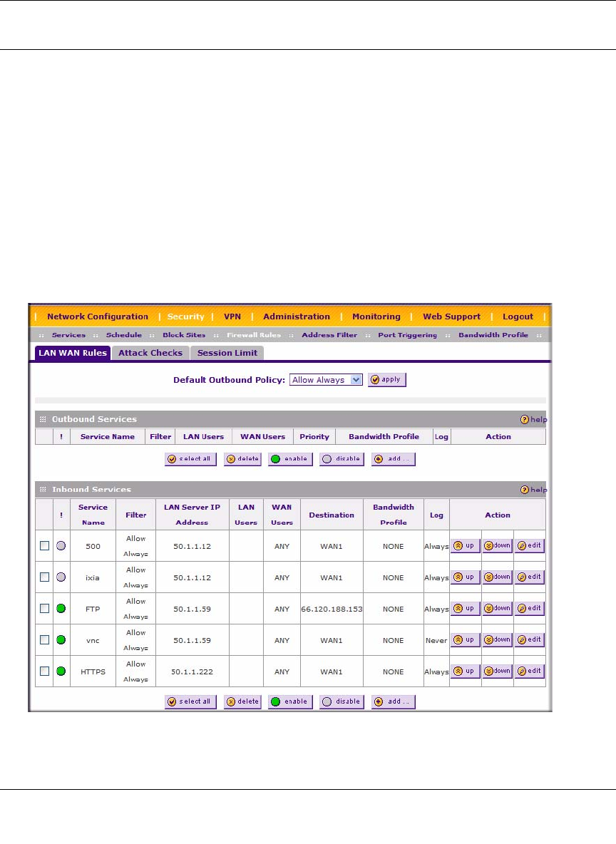Screen dimensions: 616x844
Task: Check the box for the vnc rule
Action: [x=45, y=640]
